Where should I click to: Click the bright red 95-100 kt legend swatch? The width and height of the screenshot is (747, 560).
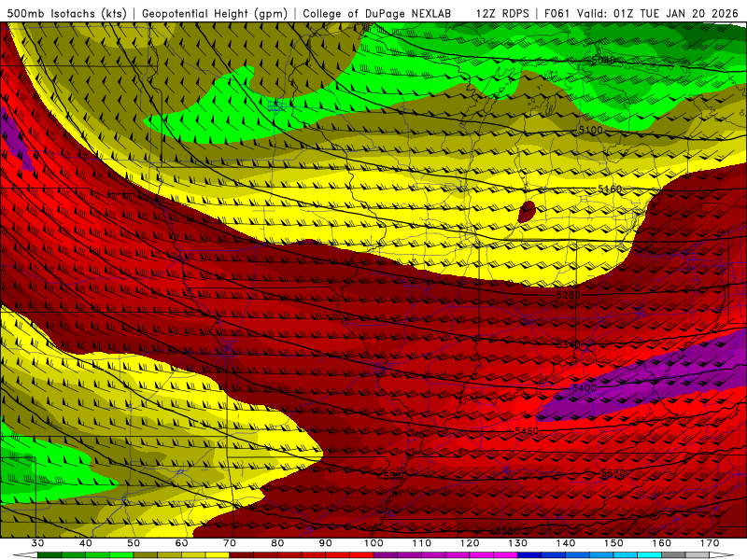[361, 555]
